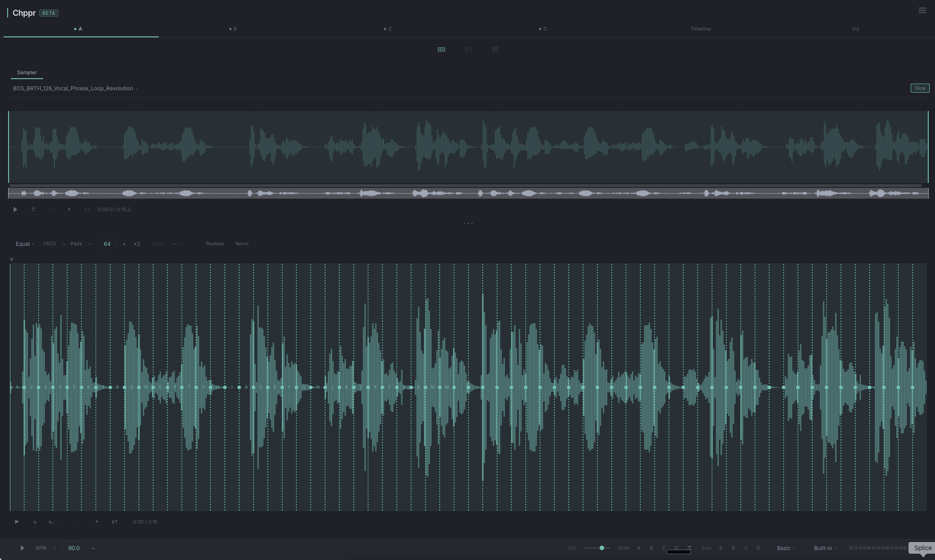Mute track B in the mixer bar
935x560 pixels.
(651, 548)
